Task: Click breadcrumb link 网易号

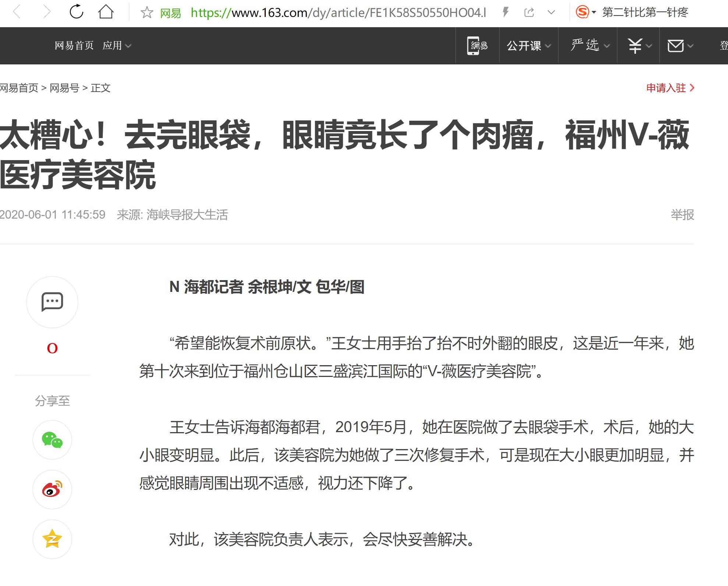Action: [64, 88]
